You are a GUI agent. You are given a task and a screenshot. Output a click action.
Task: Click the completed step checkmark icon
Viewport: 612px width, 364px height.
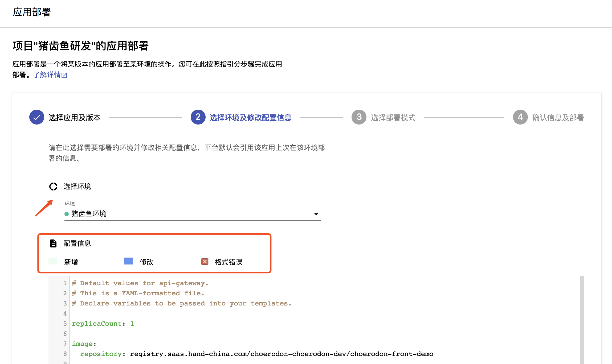(37, 117)
